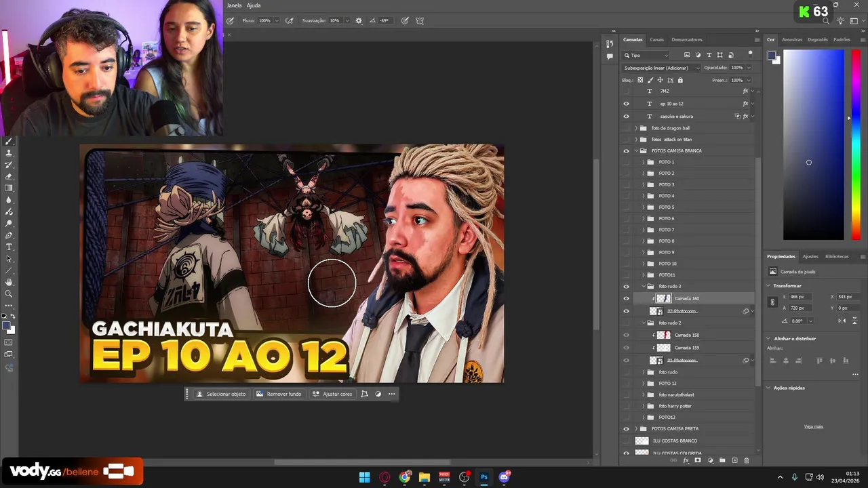Screen dimensions: 868x488
Task: Expand the FOTO 1 group
Action: (x=644, y=162)
